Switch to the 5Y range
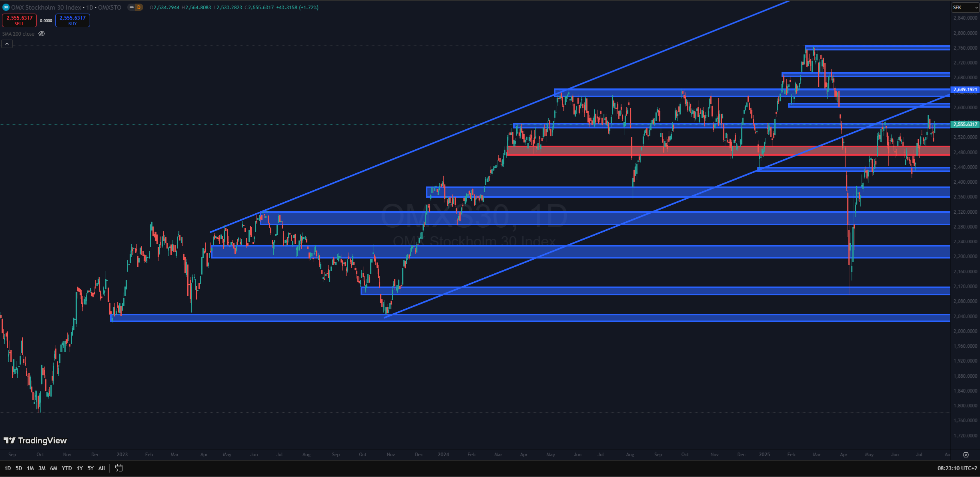 pos(90,468)
